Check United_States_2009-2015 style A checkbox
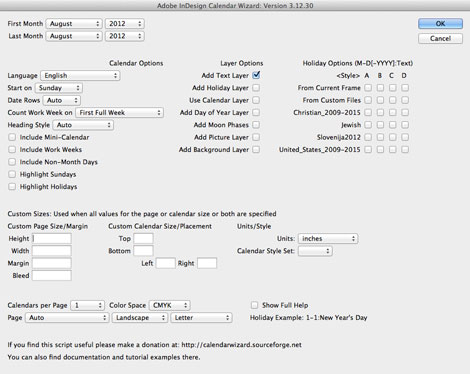Screen dimensions: 470x374 (368, 150)
